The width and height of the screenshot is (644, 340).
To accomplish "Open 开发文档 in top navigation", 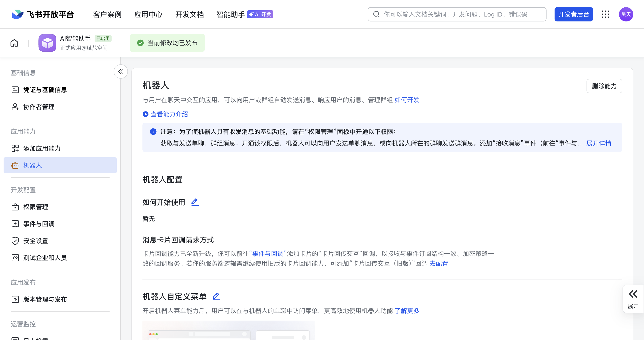I will [x=189, y=14].
